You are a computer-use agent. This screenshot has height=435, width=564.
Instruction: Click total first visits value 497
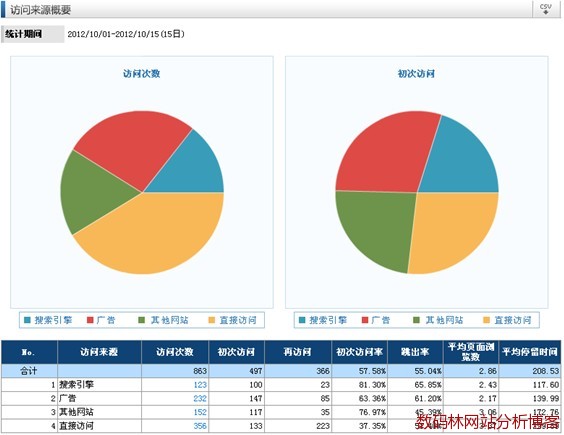256,371
